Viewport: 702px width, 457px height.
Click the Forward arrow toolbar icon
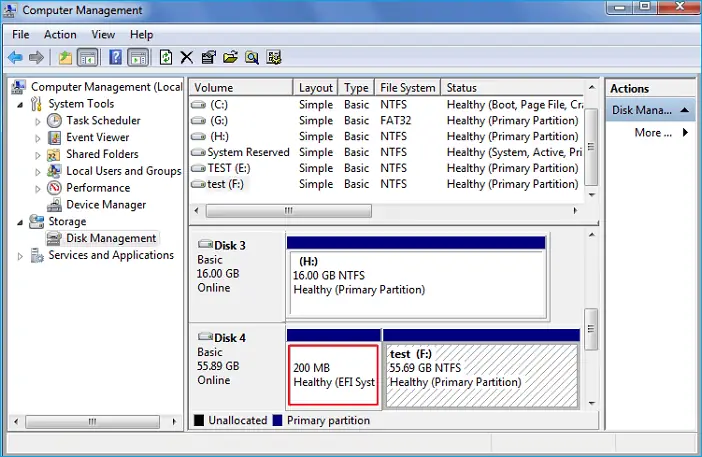point(36,57)
